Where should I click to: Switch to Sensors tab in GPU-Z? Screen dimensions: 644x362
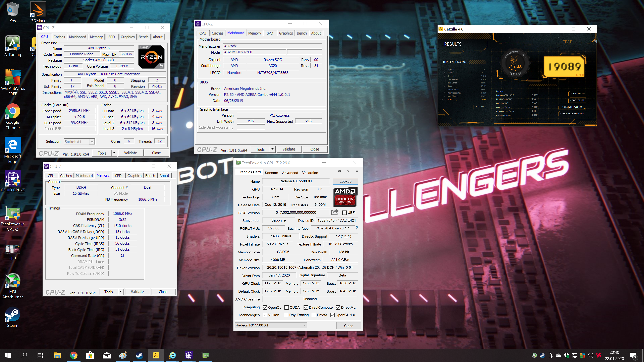pos(271,173)
